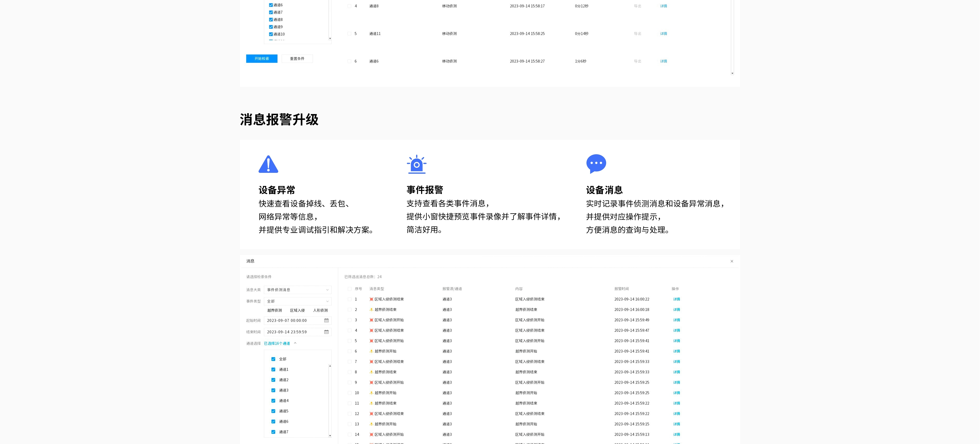Click red intrusion icon in message row 7
This screenshot has height=444, width=980.
(371, 361)
